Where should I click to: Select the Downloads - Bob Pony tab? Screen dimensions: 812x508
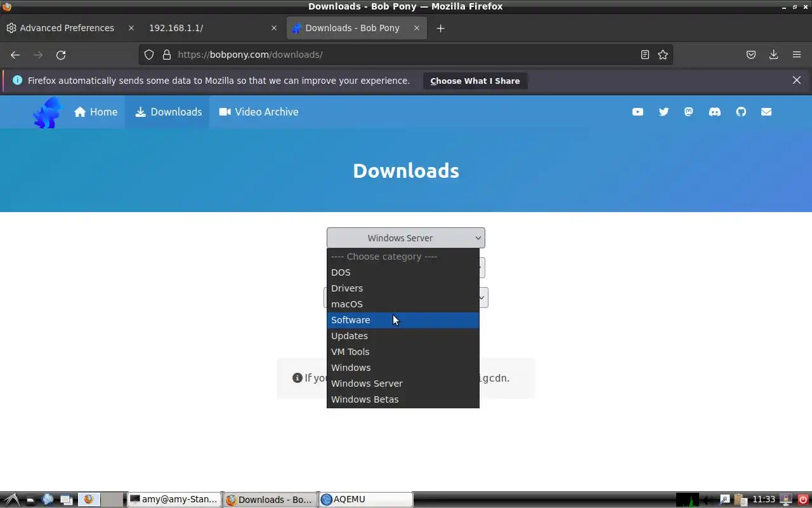tap(357, 28)
